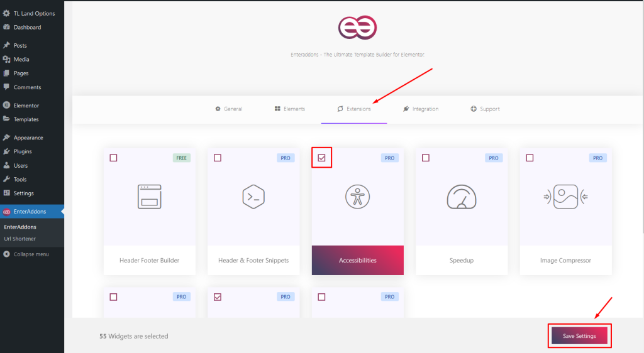This screenshot has width=644, height=353.
Task: Click the Enteraddons tagline text
Action: pos(357,55)
